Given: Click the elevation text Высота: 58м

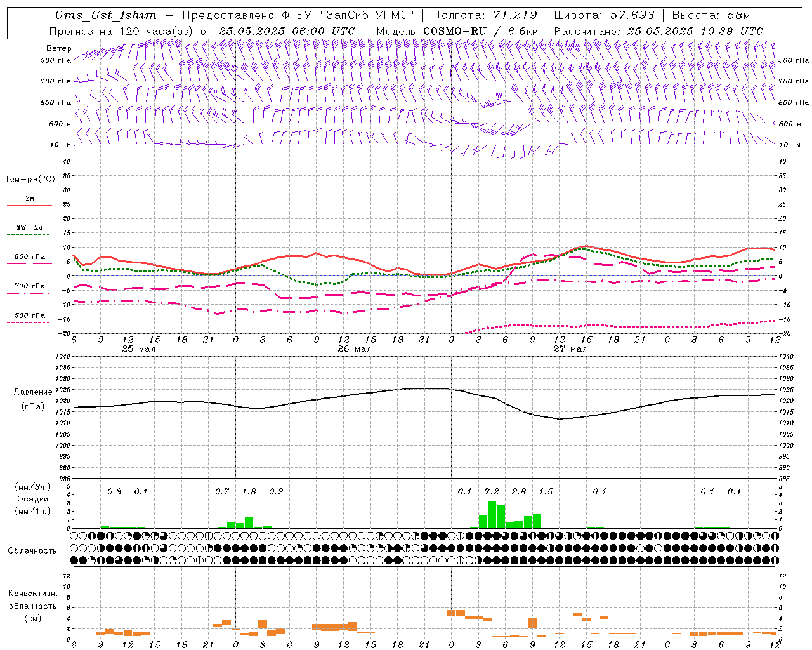Looking at the screenshot, I should pyautogui.click(x=710, y=15).
